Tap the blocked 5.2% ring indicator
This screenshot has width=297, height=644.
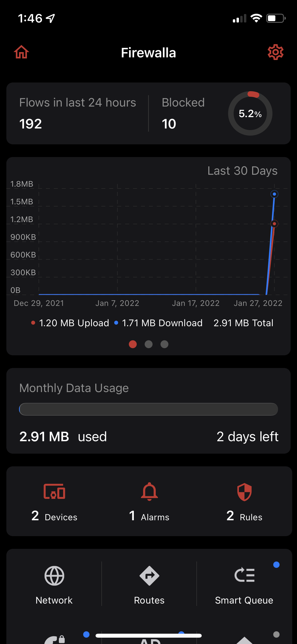coord(250,114)
